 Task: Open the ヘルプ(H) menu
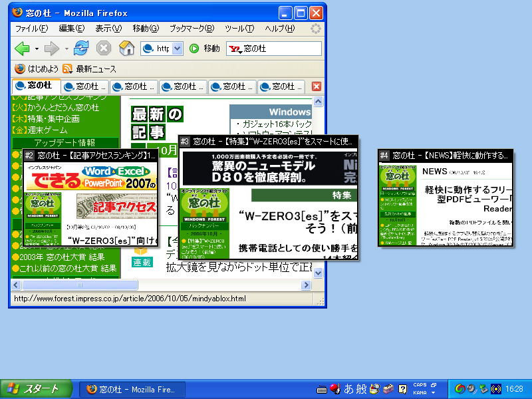pyautogui.click(x=279, y=29)
